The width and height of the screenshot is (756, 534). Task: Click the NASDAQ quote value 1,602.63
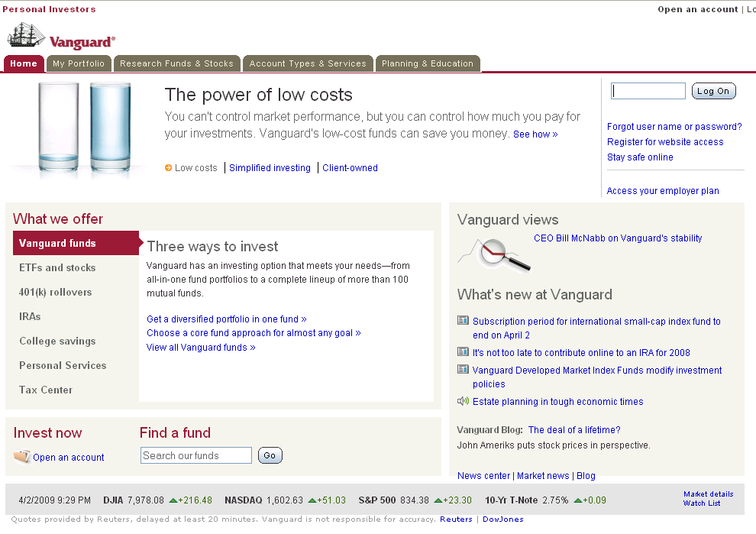(x=285, y=500)
